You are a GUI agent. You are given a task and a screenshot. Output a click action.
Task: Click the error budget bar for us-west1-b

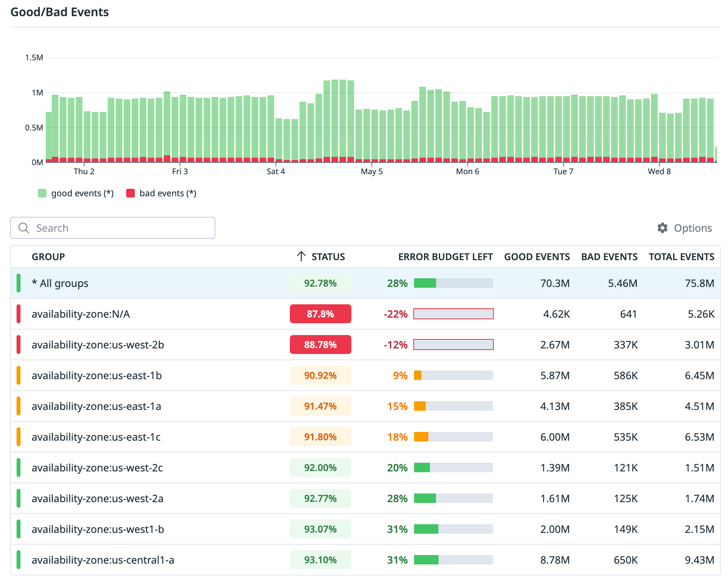pos(453,529)
